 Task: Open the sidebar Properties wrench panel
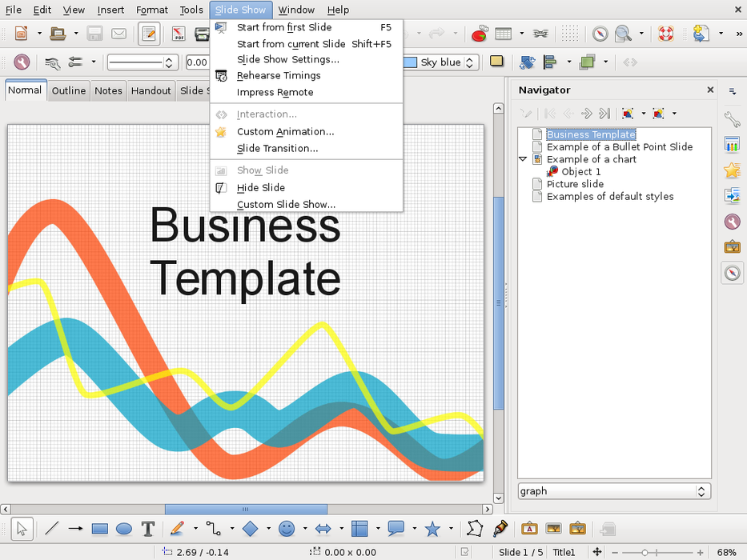[732, 120]
